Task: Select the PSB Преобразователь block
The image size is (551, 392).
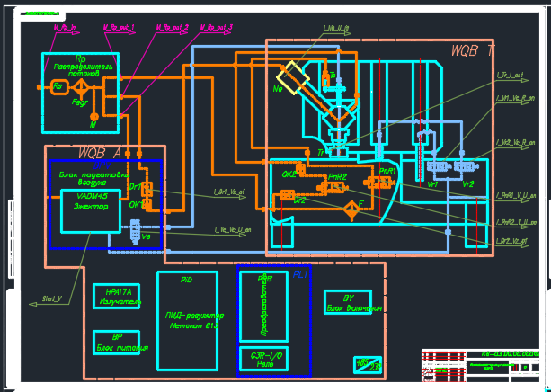Action: point(264,307)
